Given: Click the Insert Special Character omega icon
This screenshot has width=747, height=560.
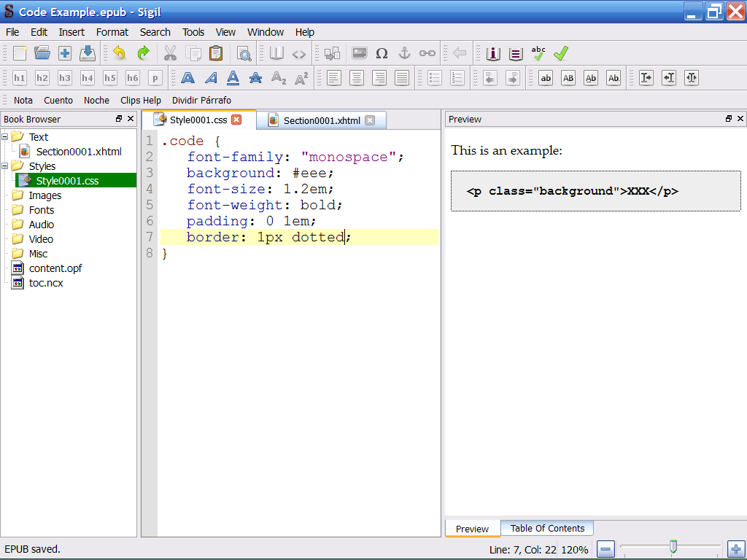Looking at the screenshot, I should coord(382,53).
